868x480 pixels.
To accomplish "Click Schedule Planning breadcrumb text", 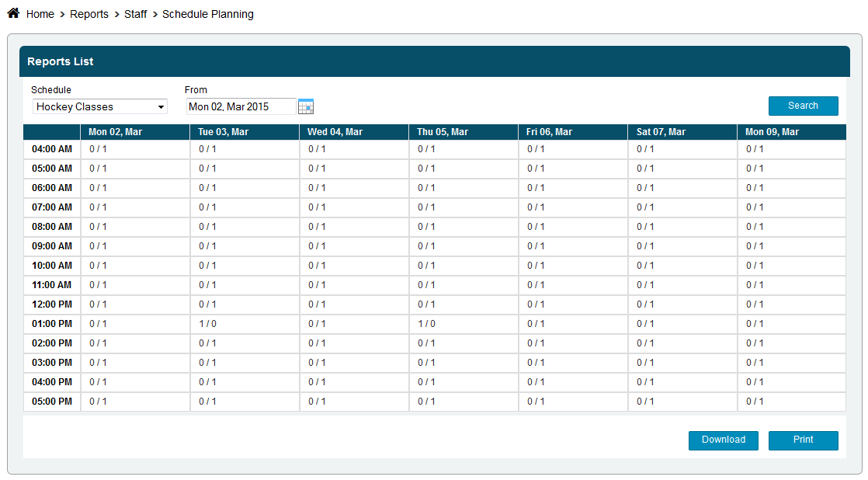I will (x=207, y=14).
